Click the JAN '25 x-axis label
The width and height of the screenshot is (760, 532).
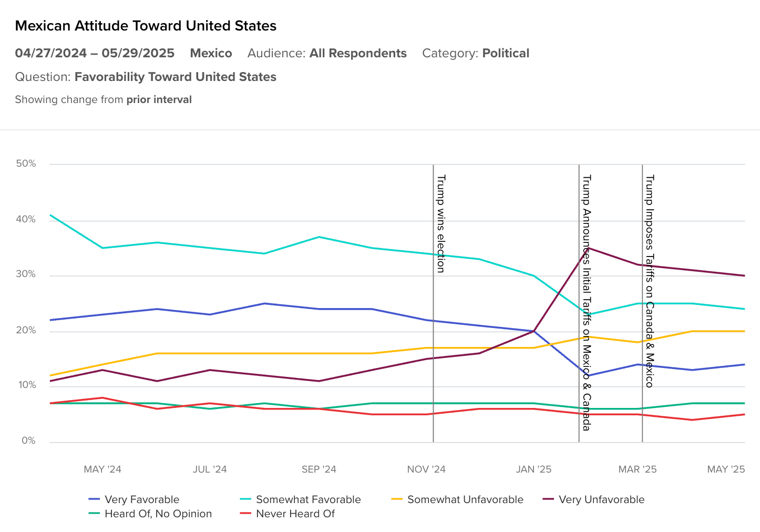point(533,469)
